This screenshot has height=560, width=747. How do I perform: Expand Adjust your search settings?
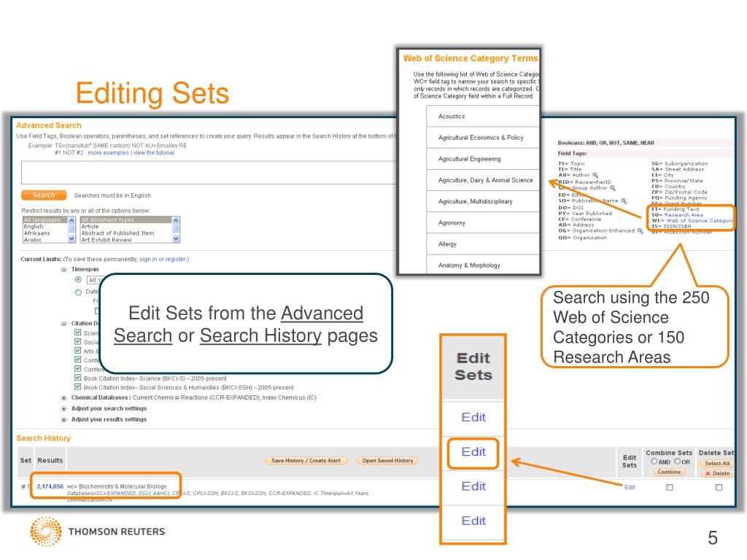point(64,409)
